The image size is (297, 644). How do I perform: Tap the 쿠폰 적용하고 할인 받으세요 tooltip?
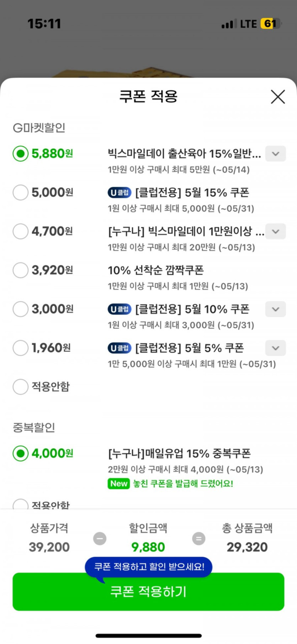[x=149, y=567]
